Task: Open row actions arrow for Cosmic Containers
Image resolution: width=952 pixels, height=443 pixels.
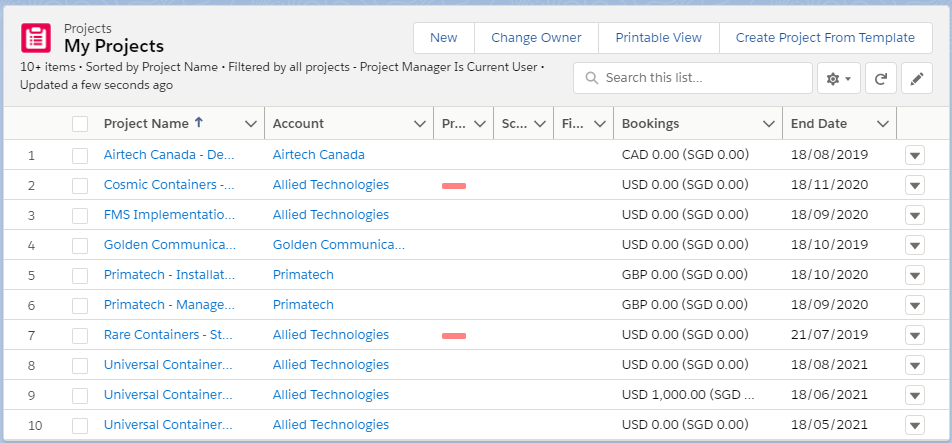Action: pos(915,185)
